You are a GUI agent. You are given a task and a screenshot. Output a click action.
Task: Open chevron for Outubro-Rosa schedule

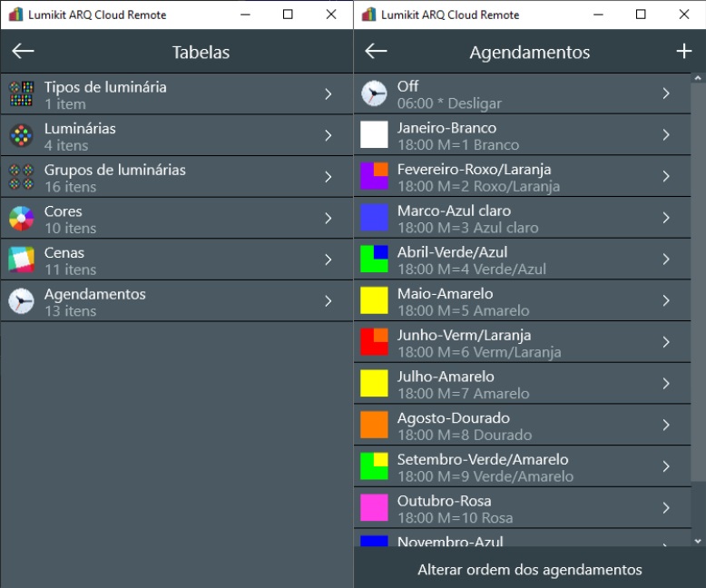(x=665, y=508)
